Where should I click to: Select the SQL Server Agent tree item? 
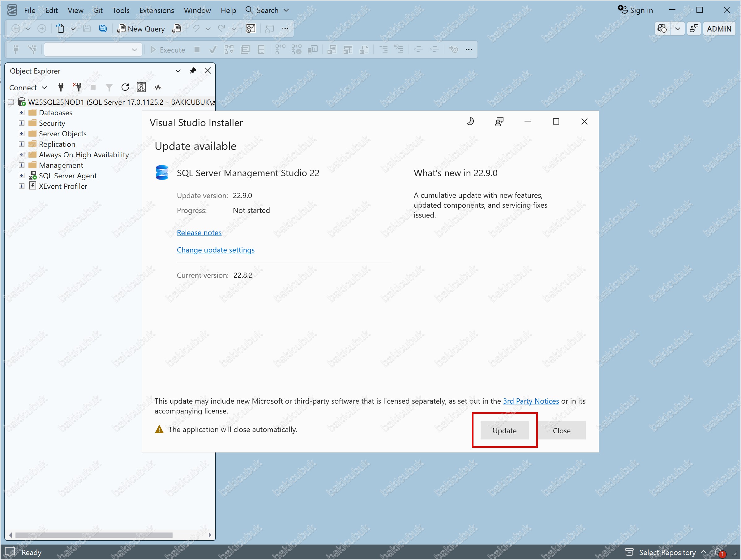click(68, 176)
